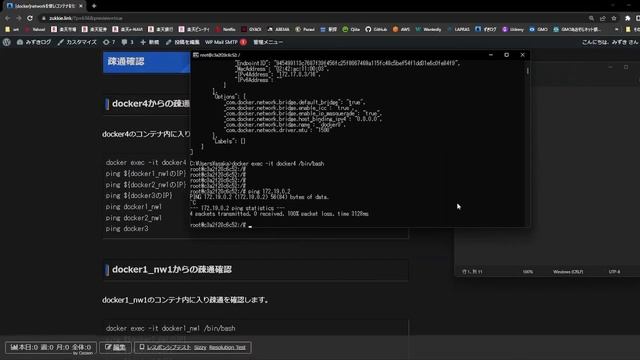
Task: Open the browser extensions puzzle icon
Action: 627,18
